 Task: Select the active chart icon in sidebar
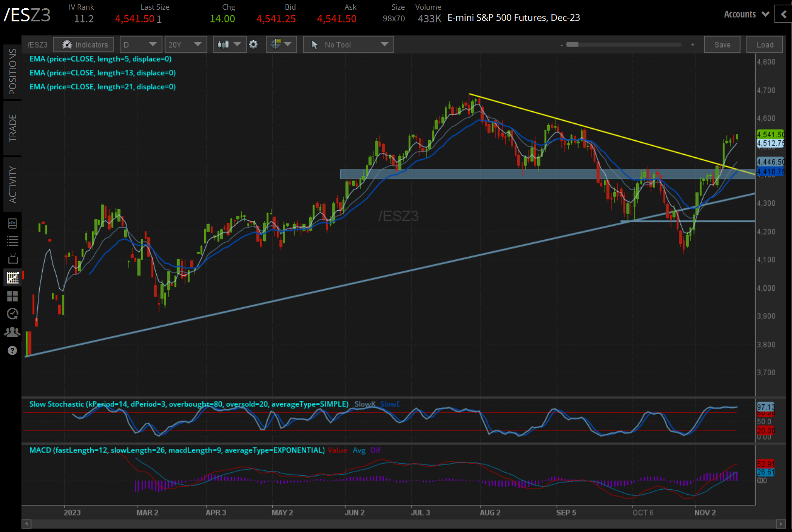point(13,278)
